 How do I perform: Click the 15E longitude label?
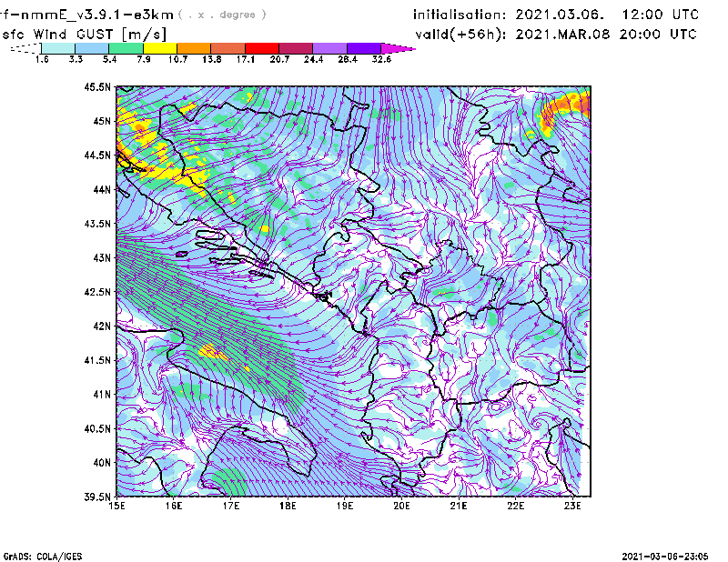(x=116, y=506)
